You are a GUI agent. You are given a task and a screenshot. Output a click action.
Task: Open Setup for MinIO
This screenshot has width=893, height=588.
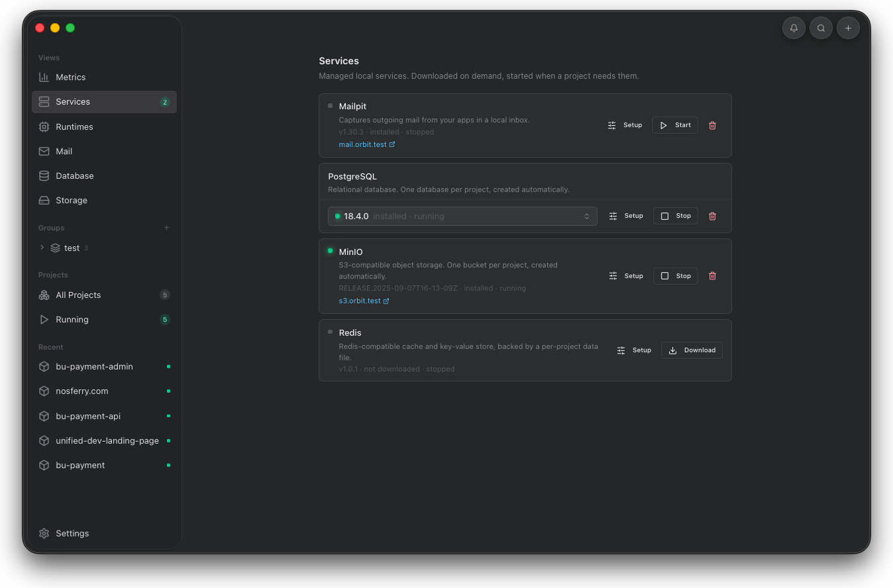click(x=626, y=276)
